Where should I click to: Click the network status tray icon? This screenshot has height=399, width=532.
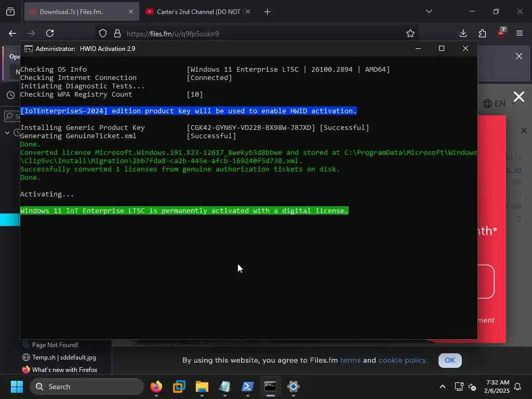pyautogui.click(x=459, y=387)
